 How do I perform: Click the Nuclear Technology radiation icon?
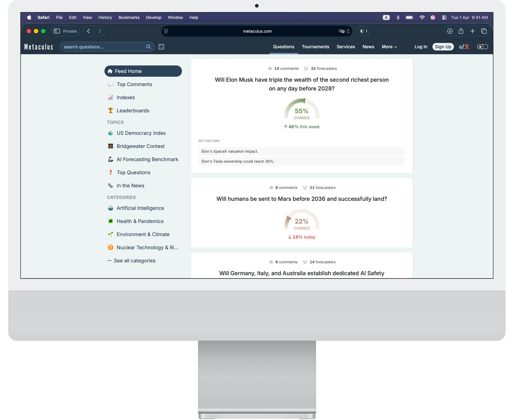tap(110, 247)
